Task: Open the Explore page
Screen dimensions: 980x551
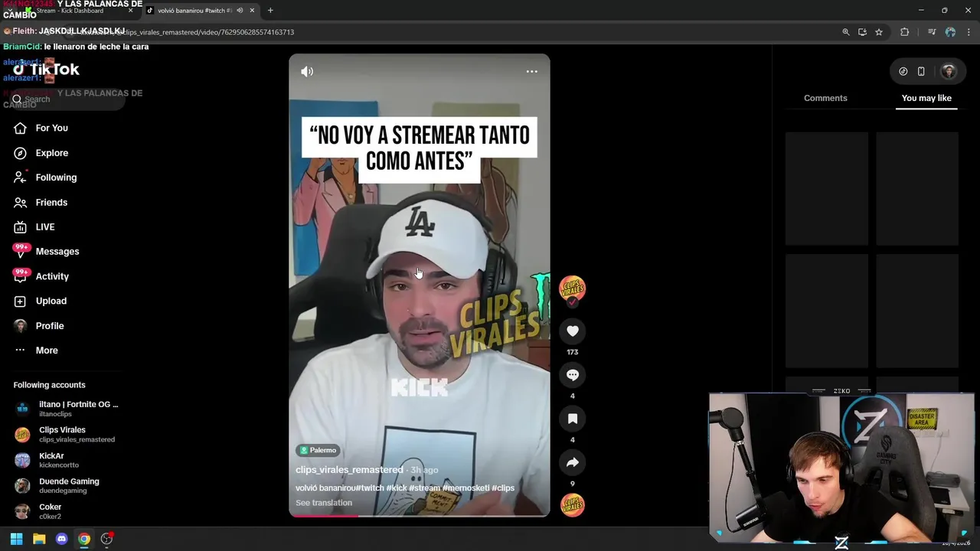Action: pyautogui.click(x=51, y=153)
